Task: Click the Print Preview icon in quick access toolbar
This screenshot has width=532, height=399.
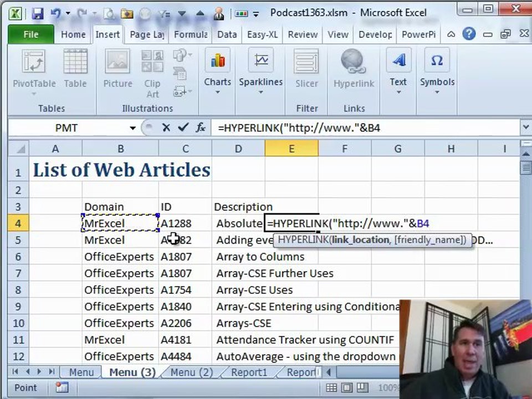Action: pos(109,13)
